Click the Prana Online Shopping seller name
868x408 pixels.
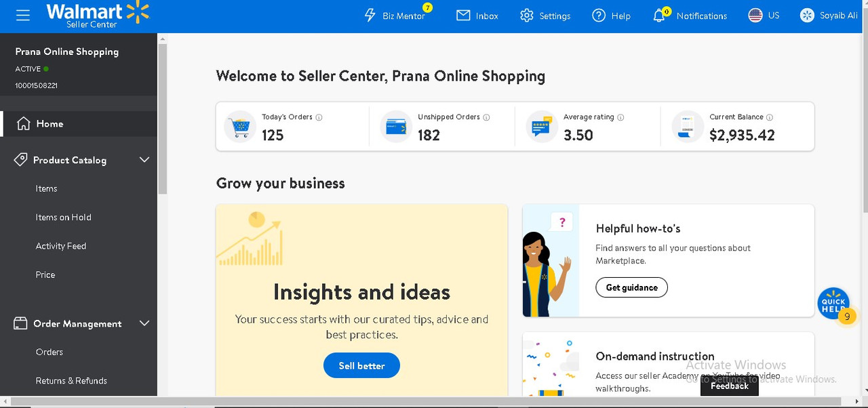(x=67, y=52)
